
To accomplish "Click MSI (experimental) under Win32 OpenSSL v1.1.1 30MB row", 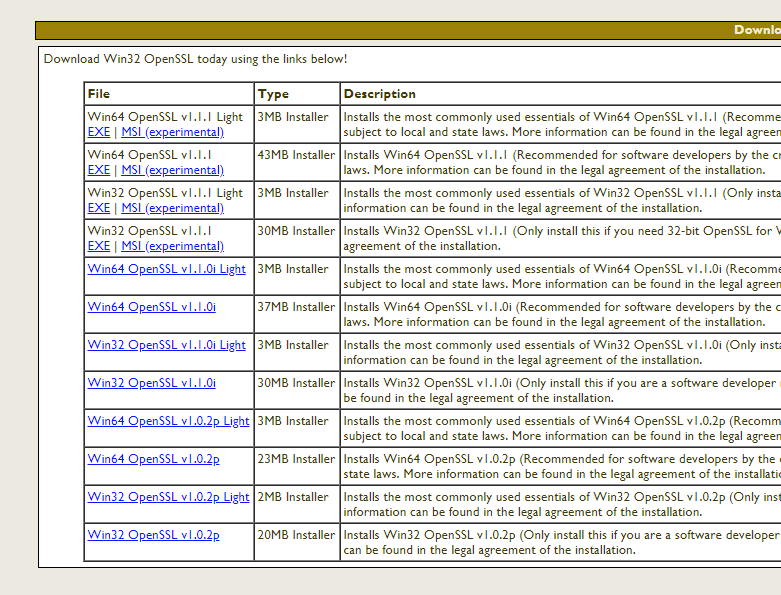I will click(172, 246).
